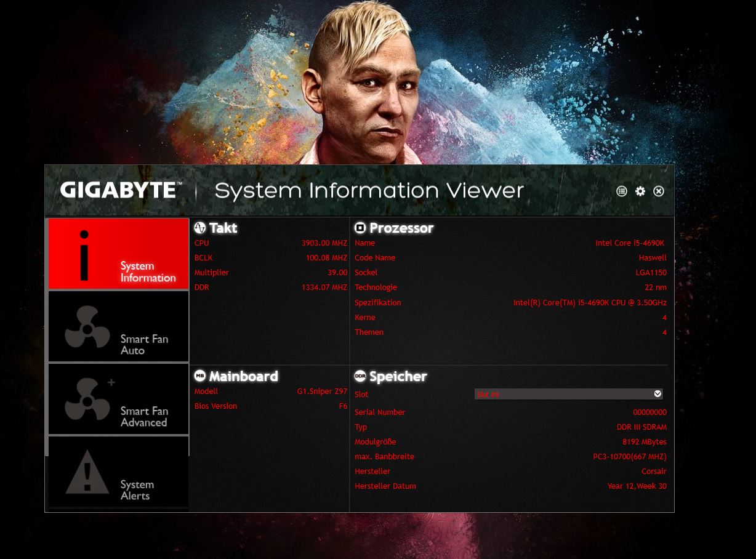Click the Speicher DDR icon

360,376
